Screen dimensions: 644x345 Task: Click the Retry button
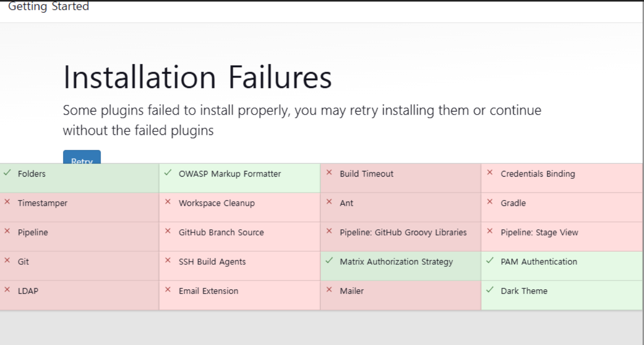(x=82, y=157)
